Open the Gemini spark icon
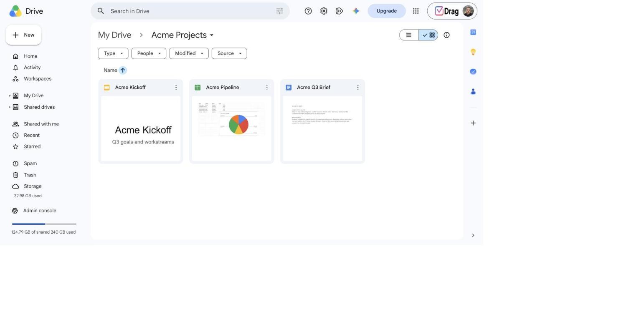Screen dimensions: 644x327 (x=356, y=11)
